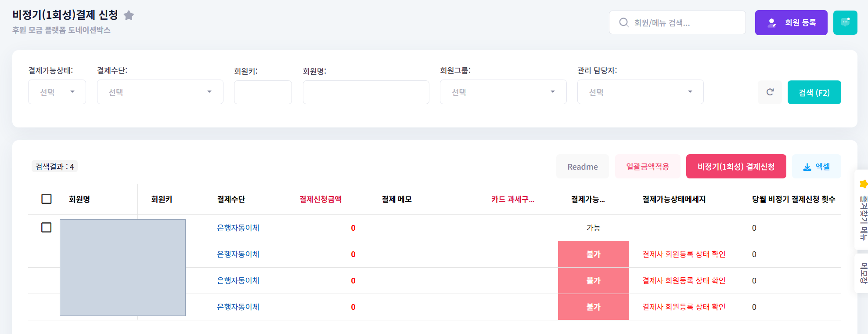
Task: Click the 일괄금액적용 button
Action: (648, 167)
